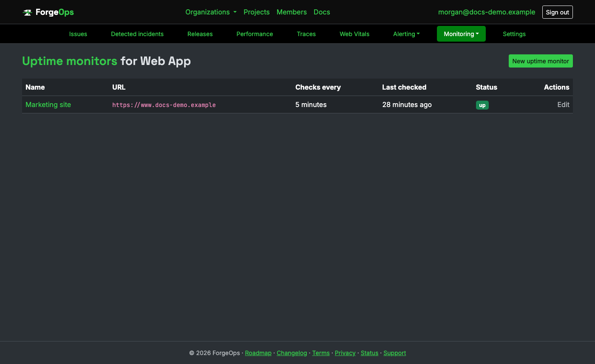This screenshot has width=595, height=364.
Task: View the Web Vitals tab
Action: (354, 34)
